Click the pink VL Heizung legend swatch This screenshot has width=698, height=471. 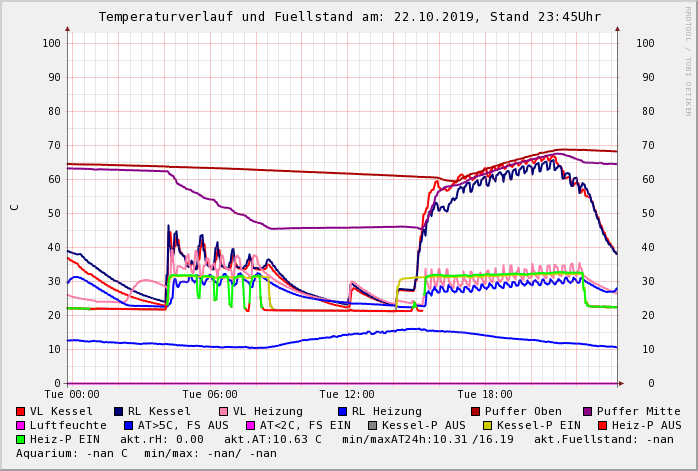[223, 411]
